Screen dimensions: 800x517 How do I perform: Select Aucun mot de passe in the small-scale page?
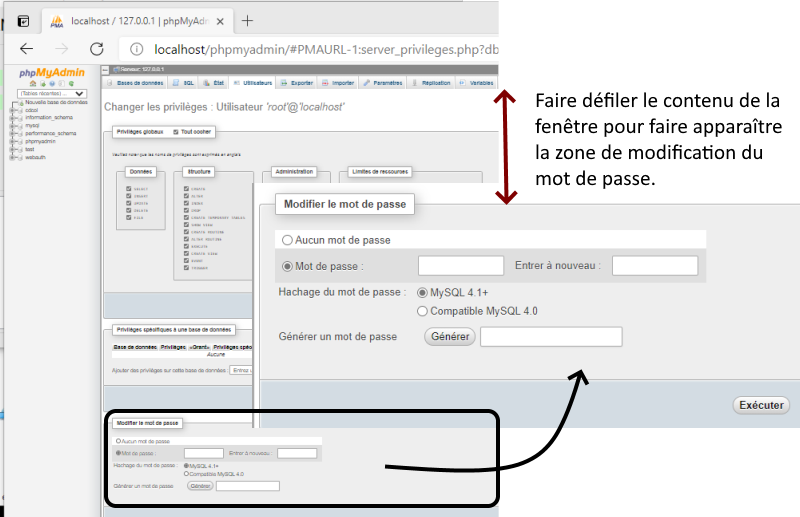pyautogui.click(x=118, y=441)
